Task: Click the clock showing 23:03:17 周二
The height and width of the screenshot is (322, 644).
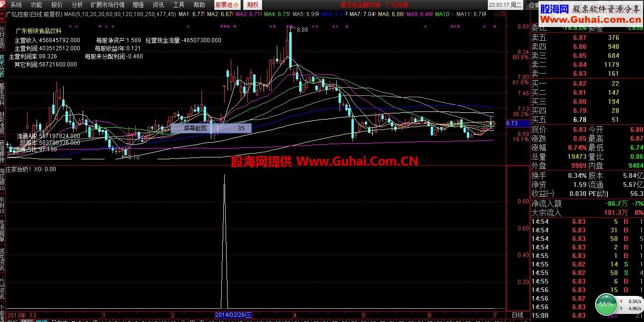Action: pyautogui.click(x=506, y=5)
